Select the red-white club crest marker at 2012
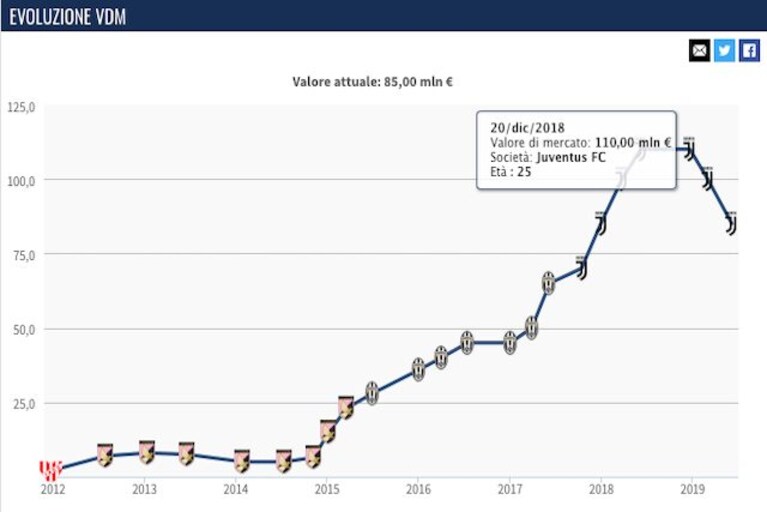The height and width of the screenshot is (512, 767). click(x=50, y=469)
